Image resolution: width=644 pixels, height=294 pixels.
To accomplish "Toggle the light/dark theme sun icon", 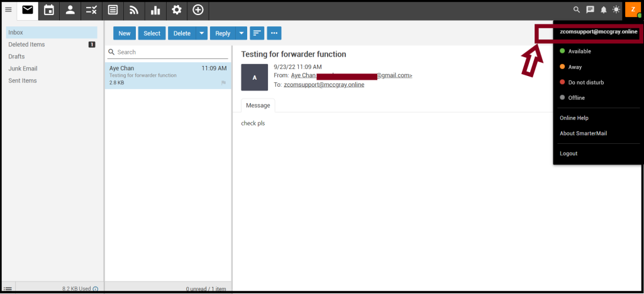I will pyautogui.click(x=616, y=9).
